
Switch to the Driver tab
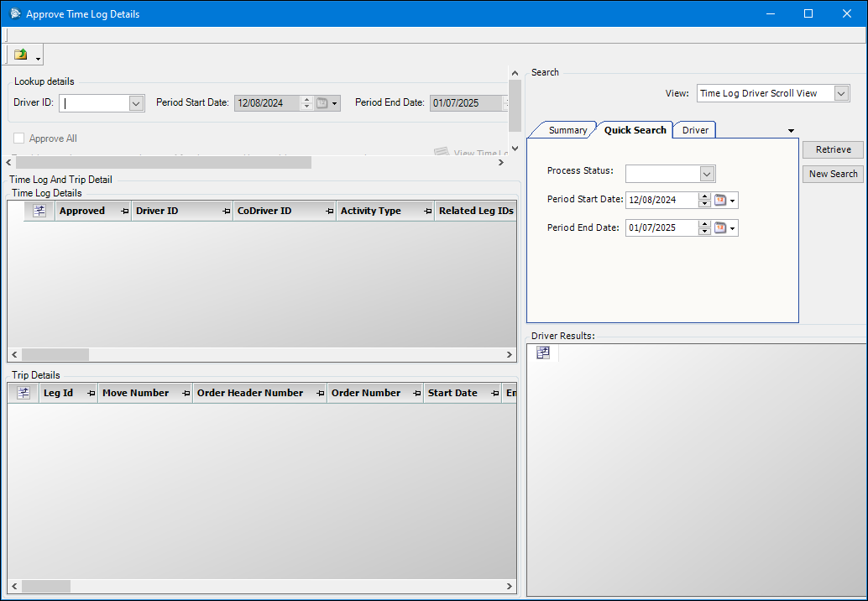pos(695,130)
